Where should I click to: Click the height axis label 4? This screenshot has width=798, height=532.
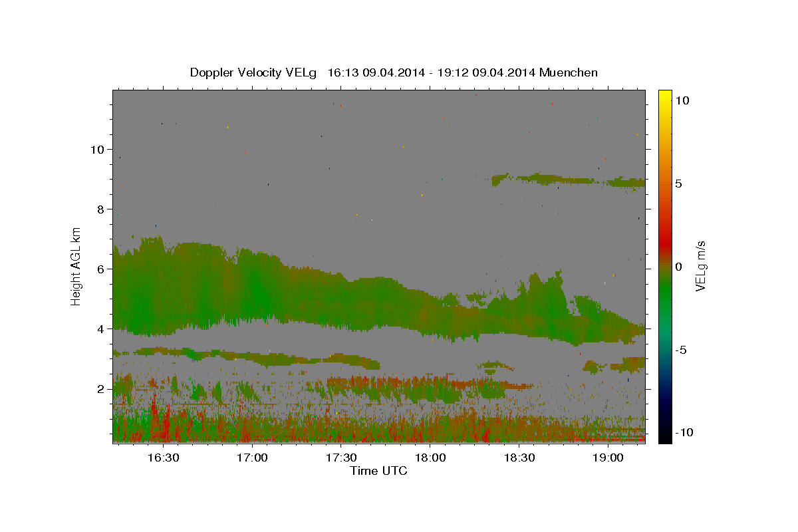(101, 329)
